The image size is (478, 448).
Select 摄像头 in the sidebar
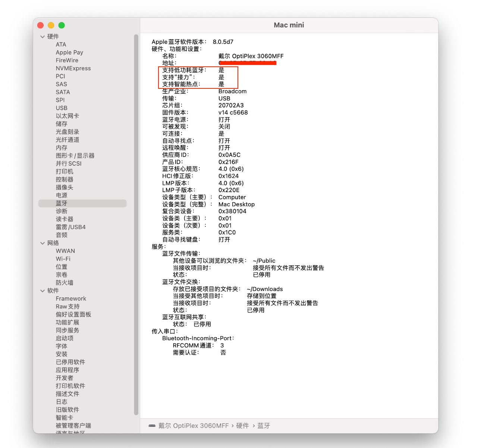click(65, 187)
